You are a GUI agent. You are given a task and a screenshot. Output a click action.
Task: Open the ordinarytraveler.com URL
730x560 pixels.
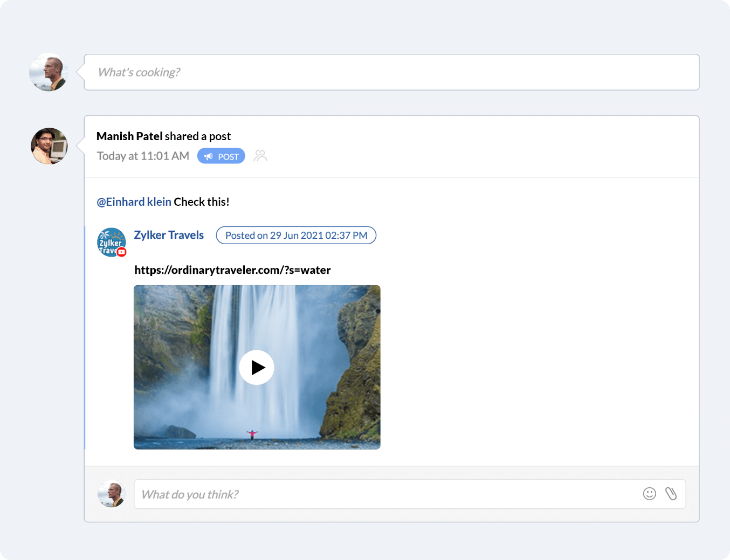232,270
